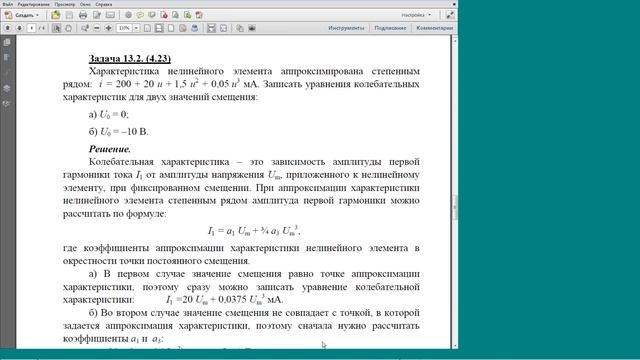The width and height of the screenshot is (640, 360).
Task: Click the read mode expand icon
Action: (x=450, y=15)
